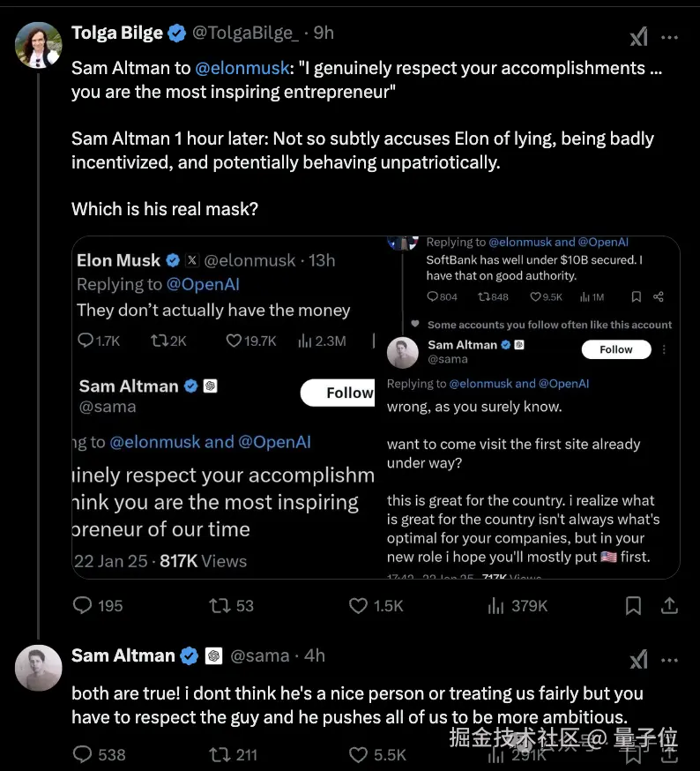Open the more options menu on Tolga's post
The width and height of the screenshot is (700, 771).
670,37
